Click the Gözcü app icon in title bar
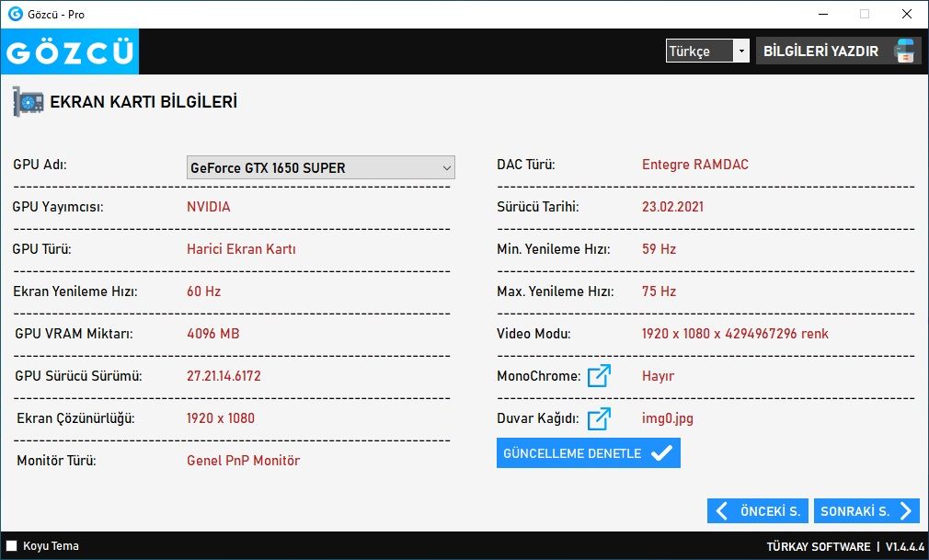The width and height of the screenshot is (929, 560). [15, 14]
